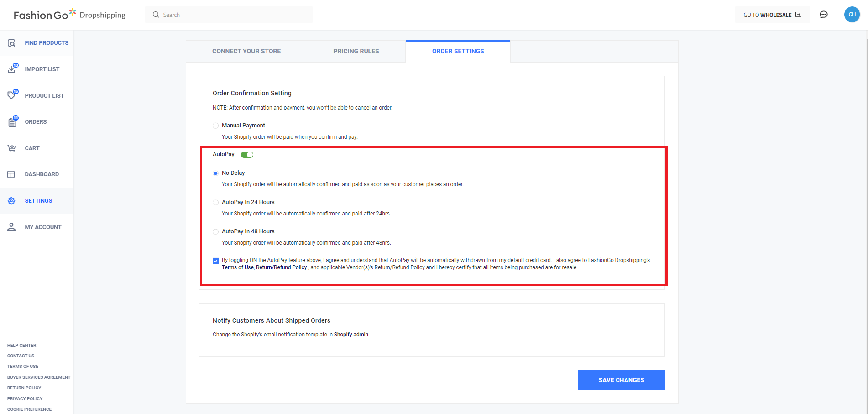The height and width of the screenshot is (414, 868).
Task: Open the Connect Your Store tab
Action: 246,51
